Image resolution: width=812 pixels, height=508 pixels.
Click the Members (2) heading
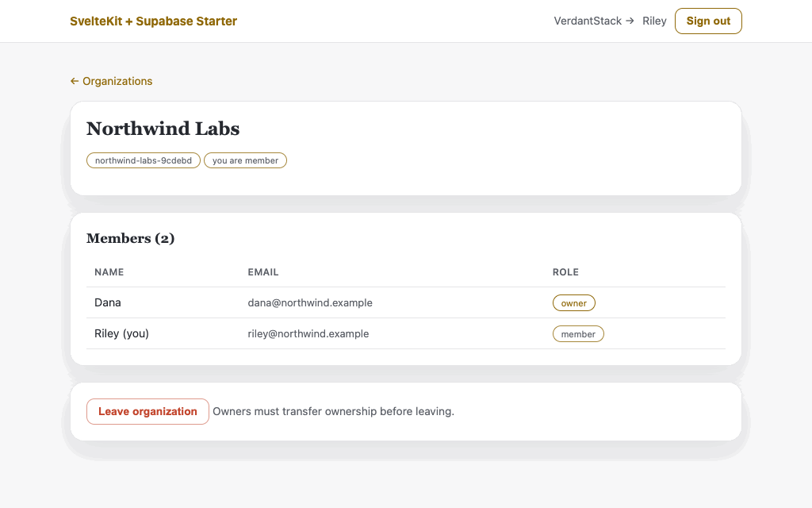[131, 238]
